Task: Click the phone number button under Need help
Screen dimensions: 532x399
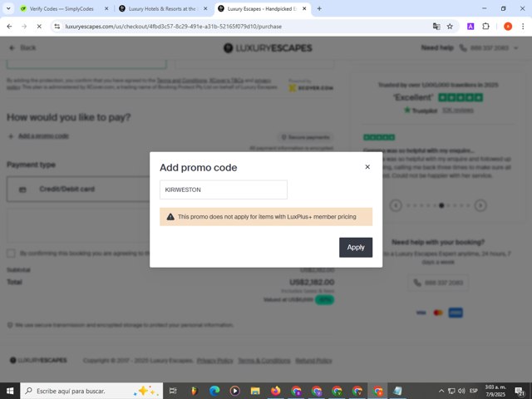Action: (x=438, y=283)
